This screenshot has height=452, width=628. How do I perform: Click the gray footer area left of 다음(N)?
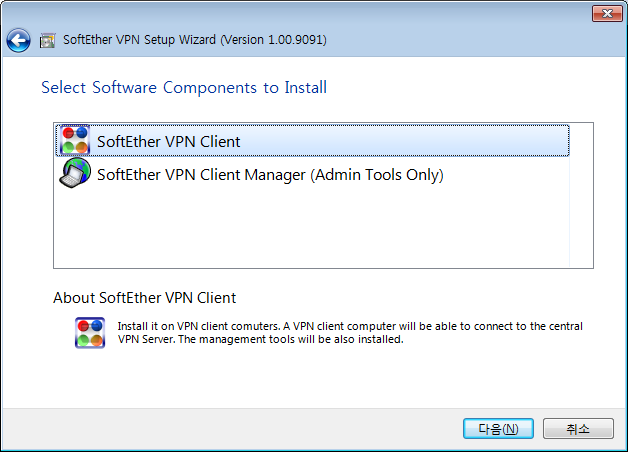(x=232, y=429)
